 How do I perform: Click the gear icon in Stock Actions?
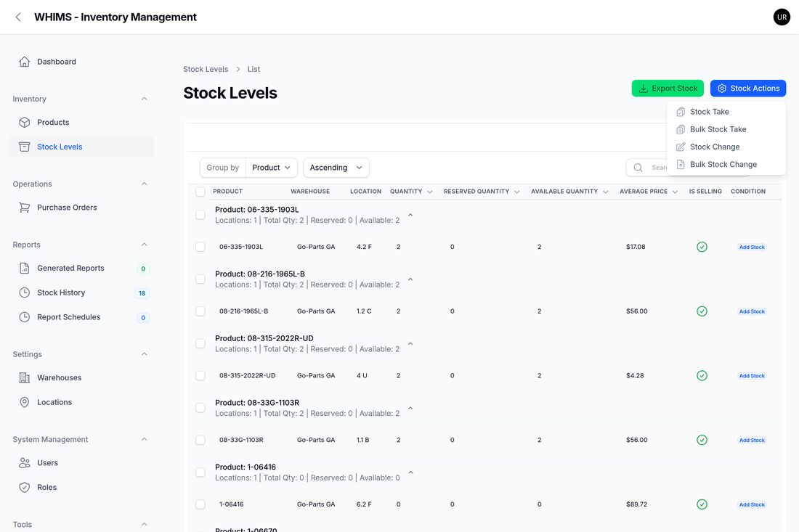pos(721,88)
